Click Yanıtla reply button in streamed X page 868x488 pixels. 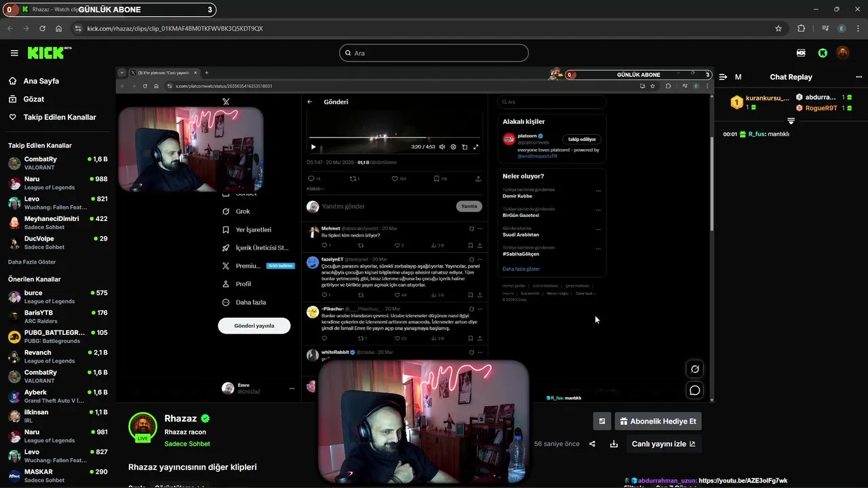(469, 206)
